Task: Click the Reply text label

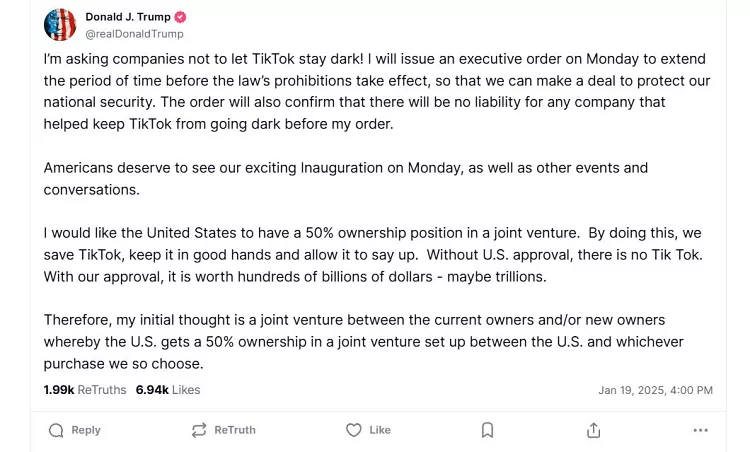Action: [x=86, y=430]
